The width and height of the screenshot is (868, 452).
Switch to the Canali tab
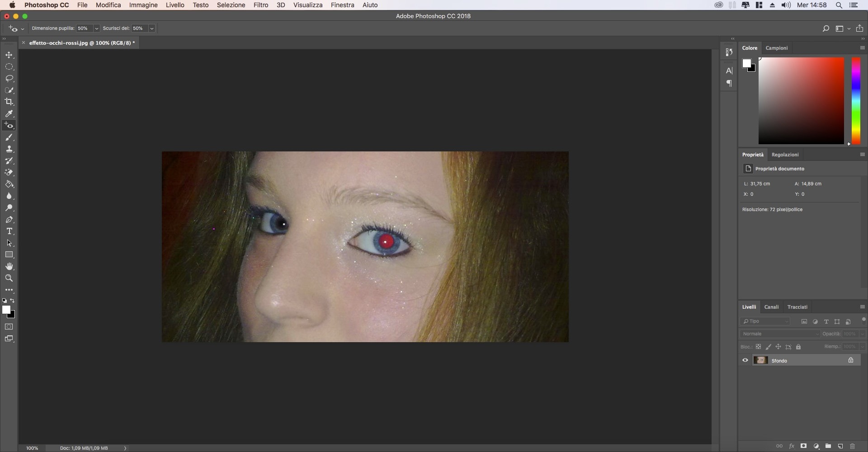point(771,307)
